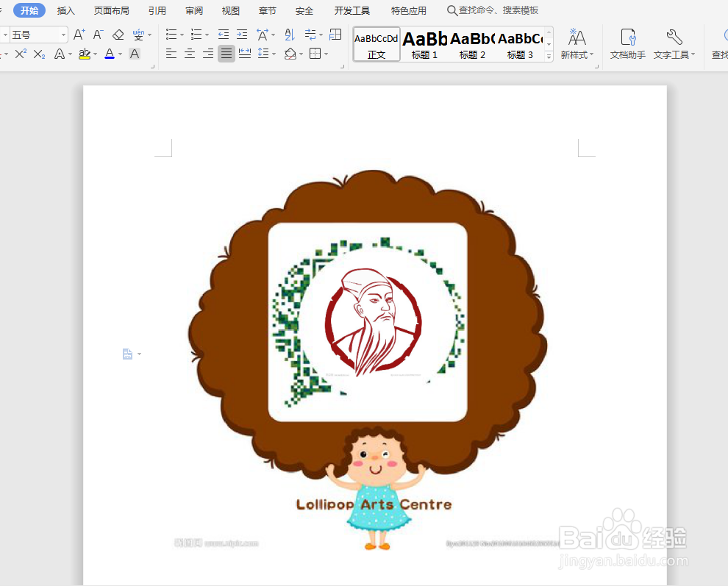Apply the phonetic guide (wén) icon
728x586 pixels.
coord(138,35)
